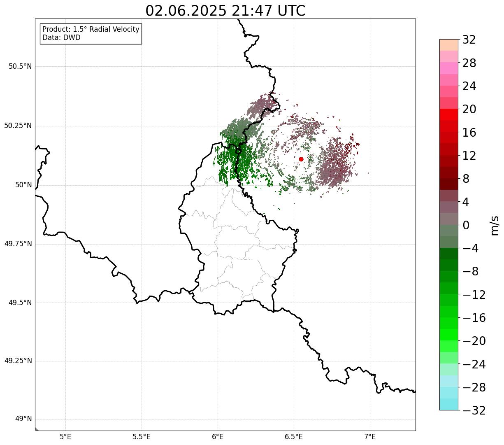Click the colorbar tick label −20
Screen dimensions: 504x445
[474, 341]
